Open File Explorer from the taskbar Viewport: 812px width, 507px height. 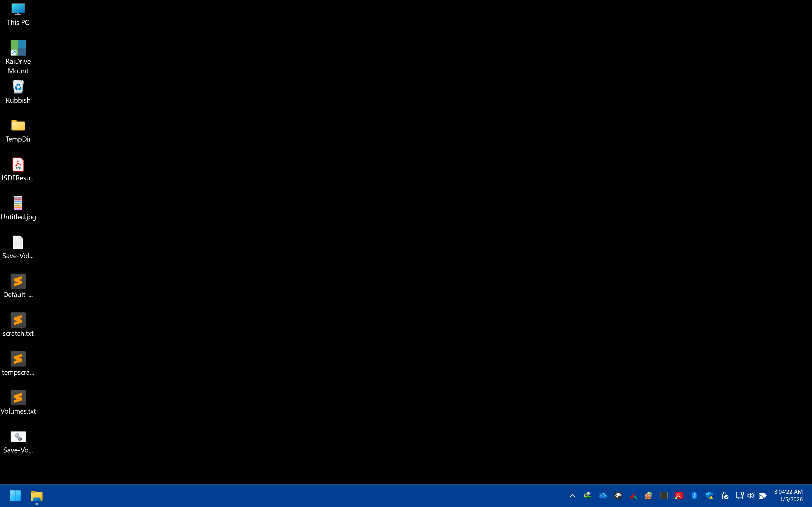37,496
